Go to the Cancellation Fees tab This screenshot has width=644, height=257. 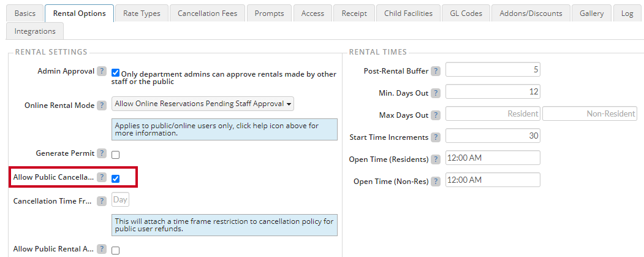(x=207, y=13)
